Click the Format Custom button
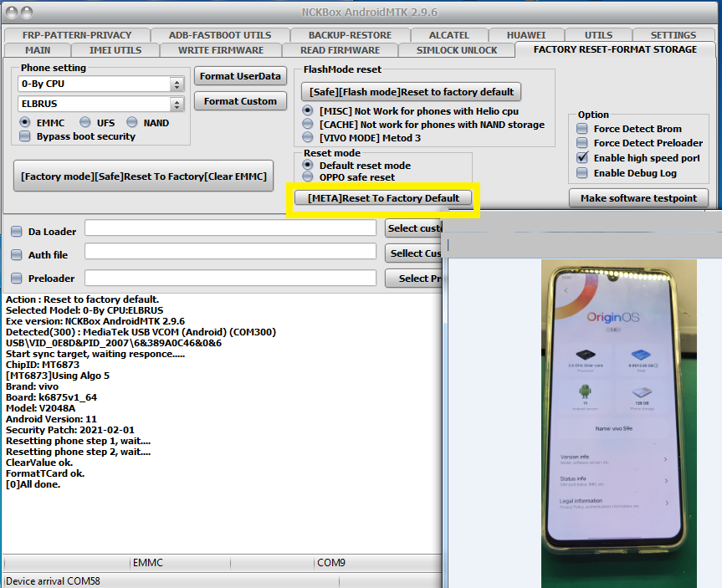Viewport: 722px width, 588px height. pos(240,101)
